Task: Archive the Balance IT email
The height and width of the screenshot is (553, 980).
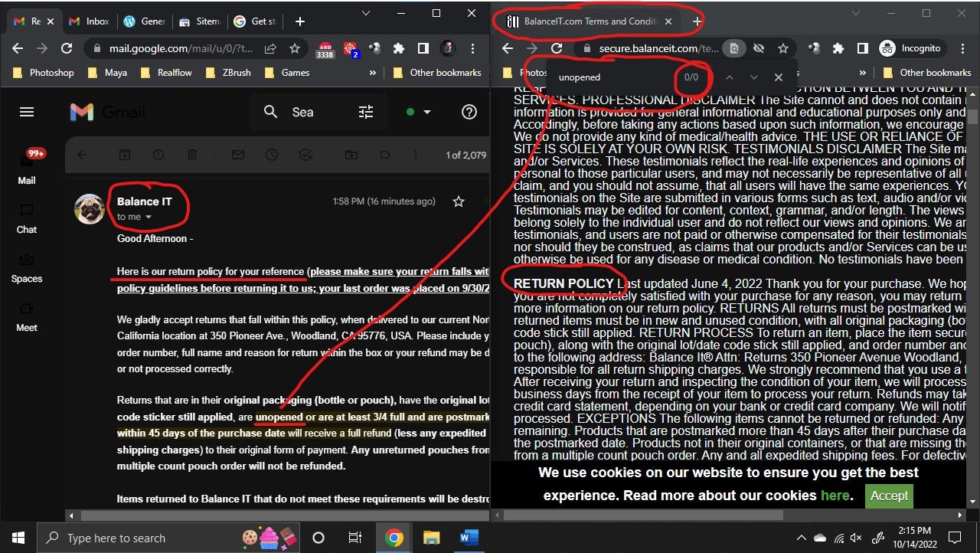Action: [124, 155]
